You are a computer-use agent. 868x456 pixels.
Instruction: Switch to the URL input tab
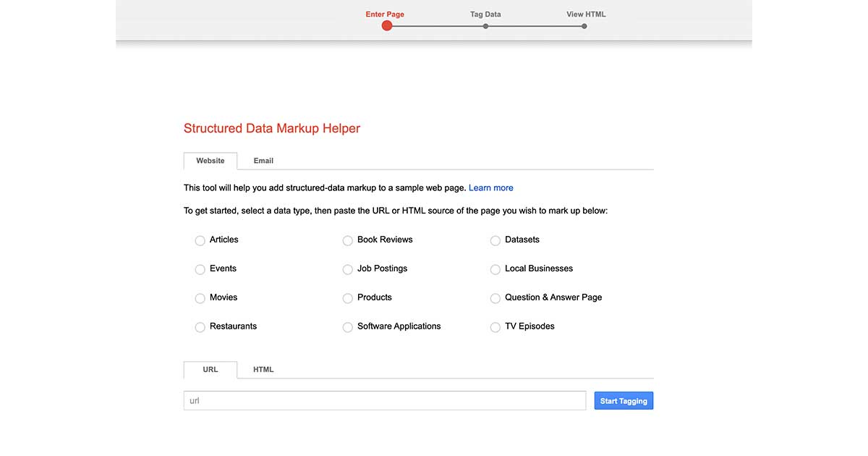pos(210,369)
